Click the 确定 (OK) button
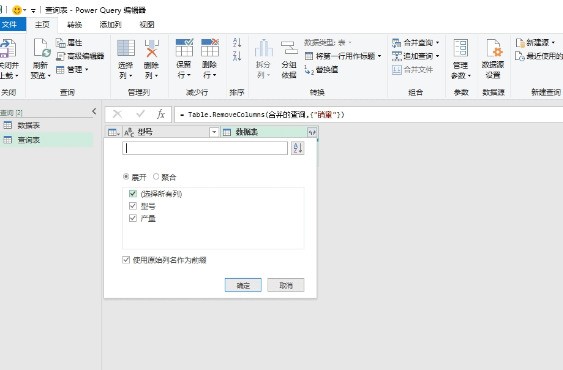This screenshot has width=563, height=370. 243,285
